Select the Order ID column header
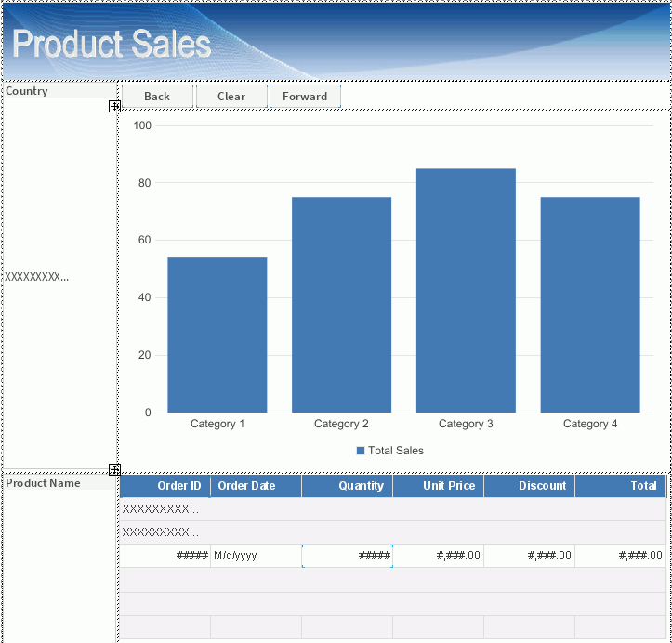The width and height of the screenshot is (672, 643). click(165, 486)
